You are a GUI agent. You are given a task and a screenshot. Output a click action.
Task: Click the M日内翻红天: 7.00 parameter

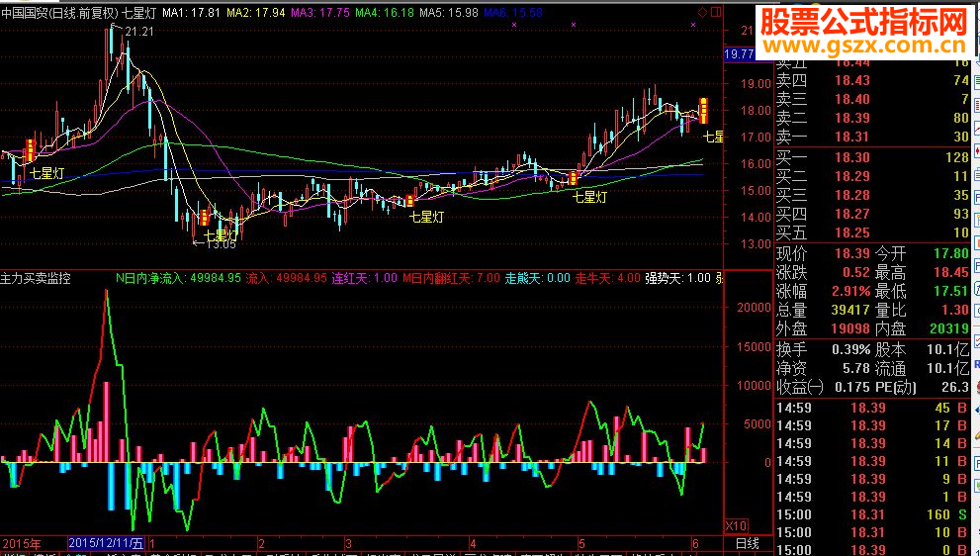click(451, 278)
